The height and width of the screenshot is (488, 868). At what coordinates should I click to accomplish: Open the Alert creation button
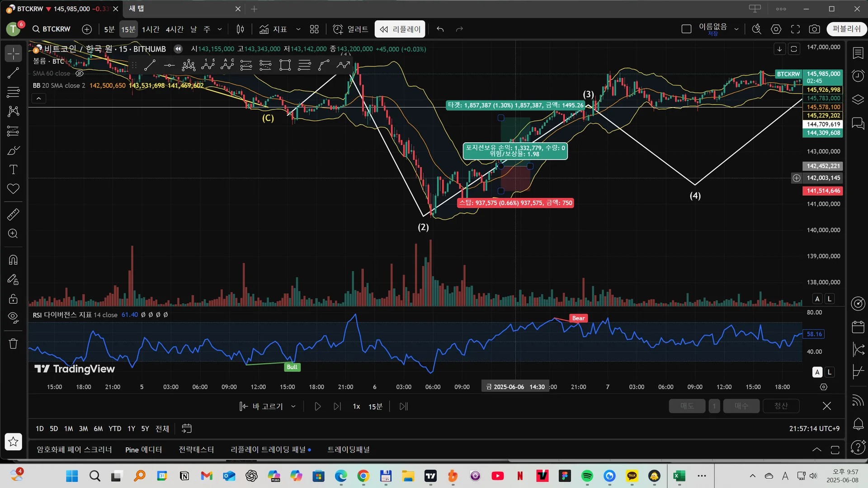coord(351,29)
